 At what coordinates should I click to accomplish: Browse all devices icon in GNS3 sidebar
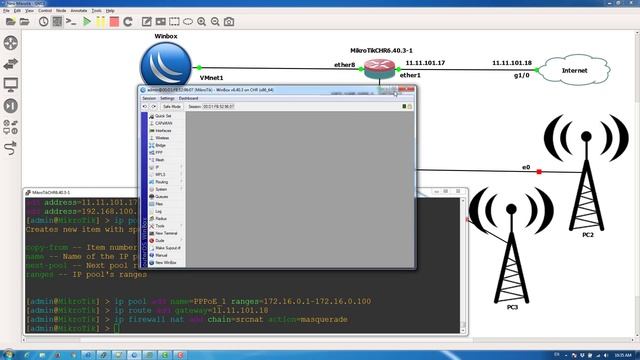(11, 127)
